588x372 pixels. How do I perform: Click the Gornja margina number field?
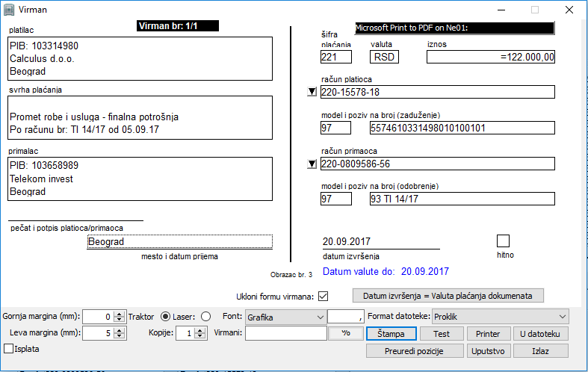99,317
